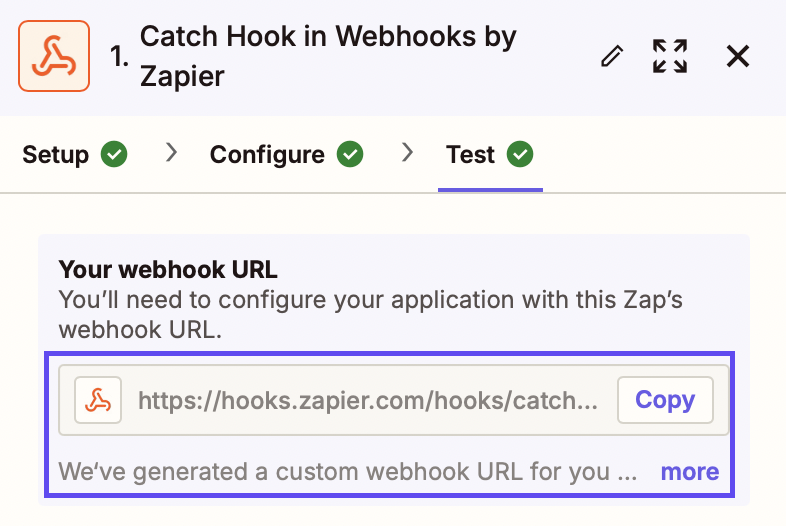Image resolution: width=786 pixels, height=526 pixels.
Task: Click the green checkmark next to Configure
Action: click(350, 154)
